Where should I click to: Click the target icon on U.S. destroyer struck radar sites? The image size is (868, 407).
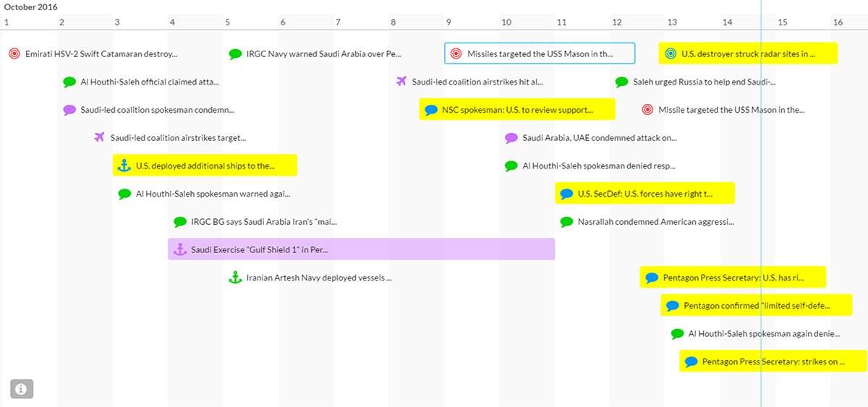click(x=671, y=53)
